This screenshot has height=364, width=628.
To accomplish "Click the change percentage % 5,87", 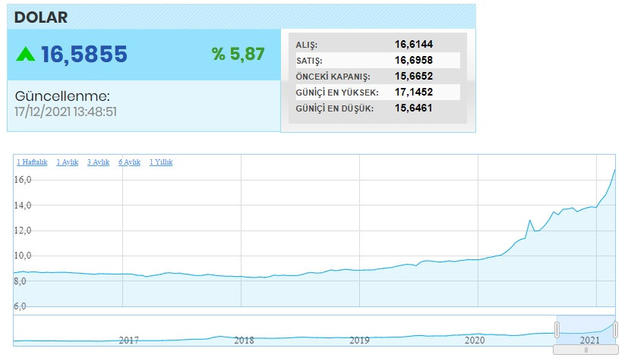I will pyautogui.click(x=238, y=54).
